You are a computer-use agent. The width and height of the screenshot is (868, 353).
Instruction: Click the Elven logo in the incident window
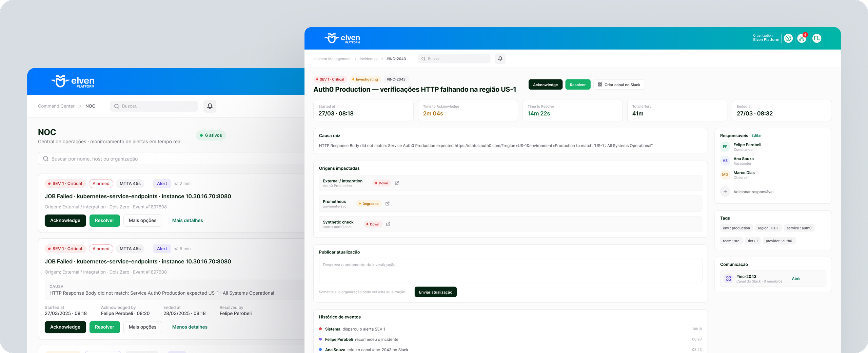(x=342, y=38)
